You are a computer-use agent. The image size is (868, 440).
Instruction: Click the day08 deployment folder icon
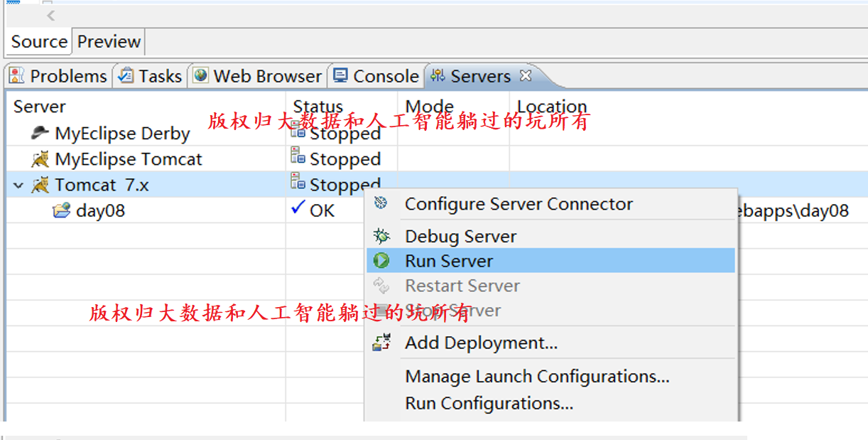coord(62,210)
